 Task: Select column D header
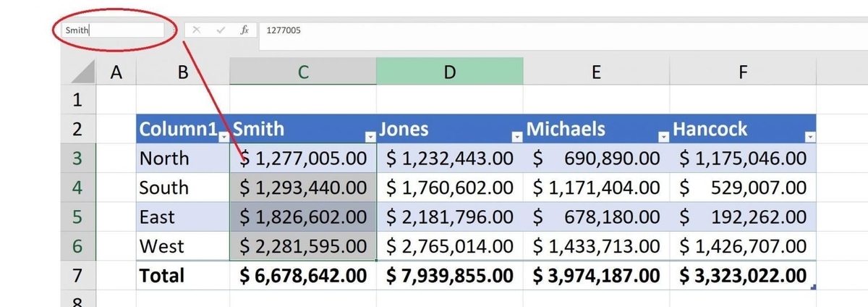(449, 72)
